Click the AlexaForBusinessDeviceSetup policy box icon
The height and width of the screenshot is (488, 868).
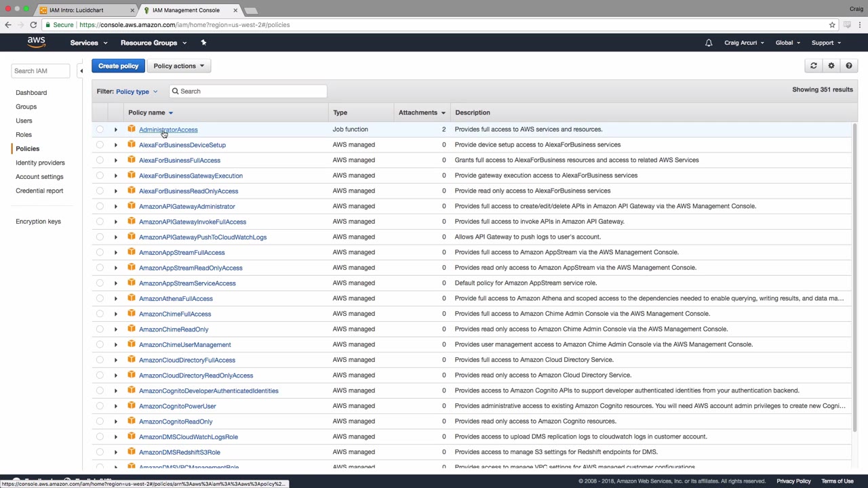point(132,144)
